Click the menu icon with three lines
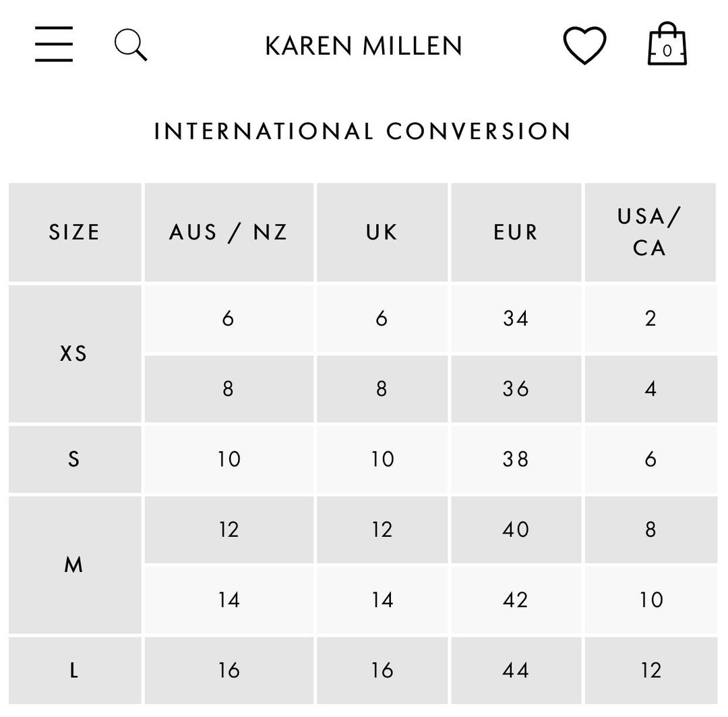This screenshot has width=728, height=717. click(54, 45)
